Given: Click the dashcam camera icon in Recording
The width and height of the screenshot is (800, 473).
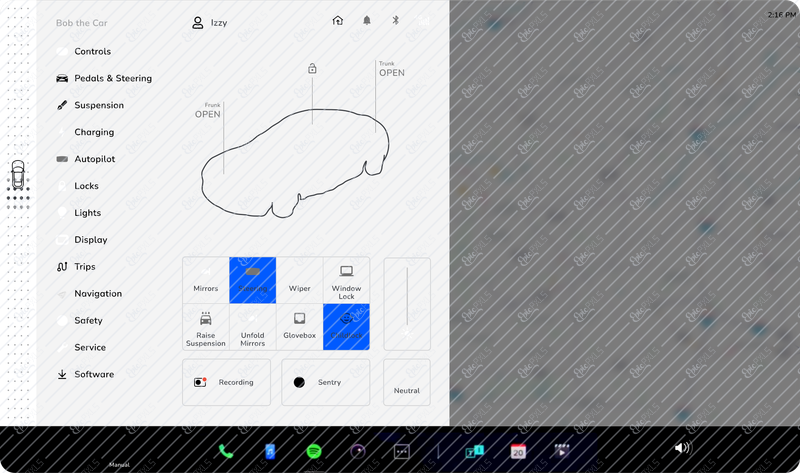Looking at the screenshot, I should 200,382.
